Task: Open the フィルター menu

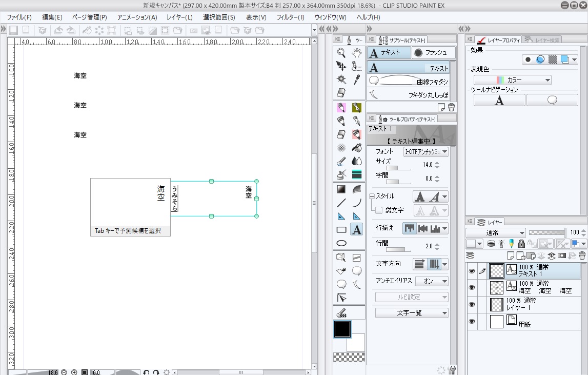Action: 290,17
